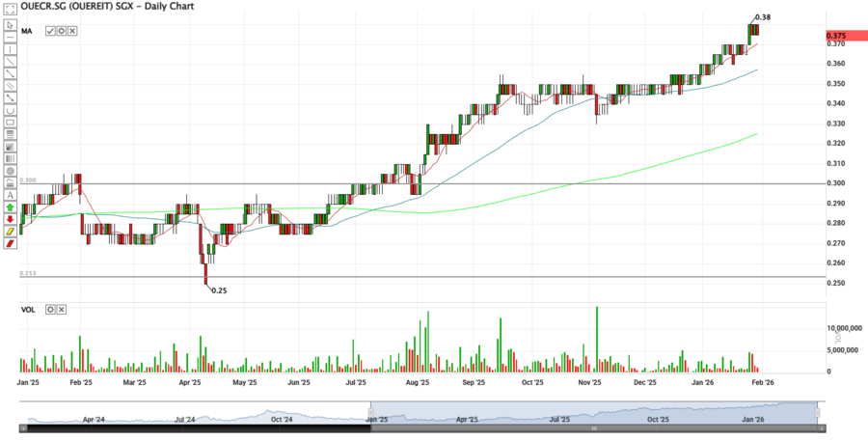Select the arrow pointer tool

(x=10, y=23)
